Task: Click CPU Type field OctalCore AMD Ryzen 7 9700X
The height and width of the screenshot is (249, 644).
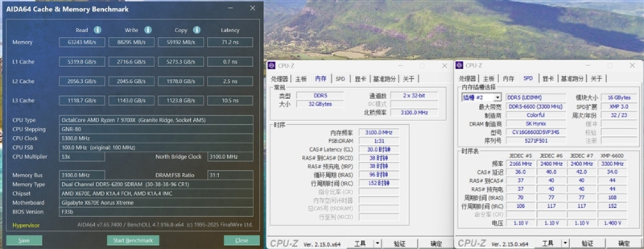Action: point(156,120)
